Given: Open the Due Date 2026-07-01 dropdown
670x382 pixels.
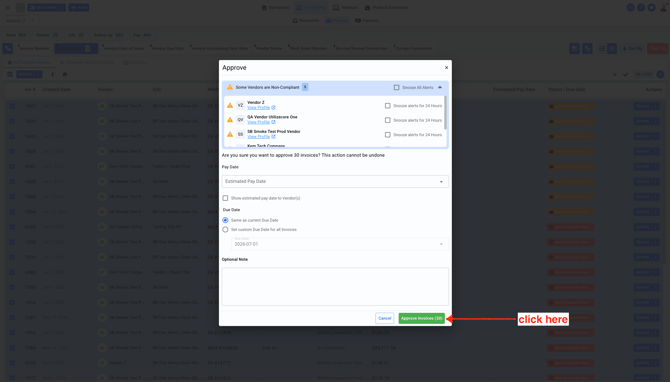Looking at the screenshot, I should (339, 244).
